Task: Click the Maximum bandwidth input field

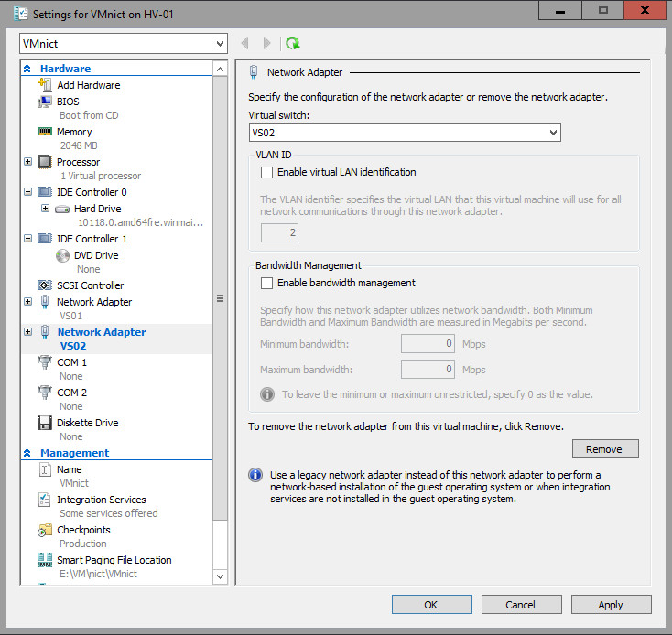Action: 428,369
